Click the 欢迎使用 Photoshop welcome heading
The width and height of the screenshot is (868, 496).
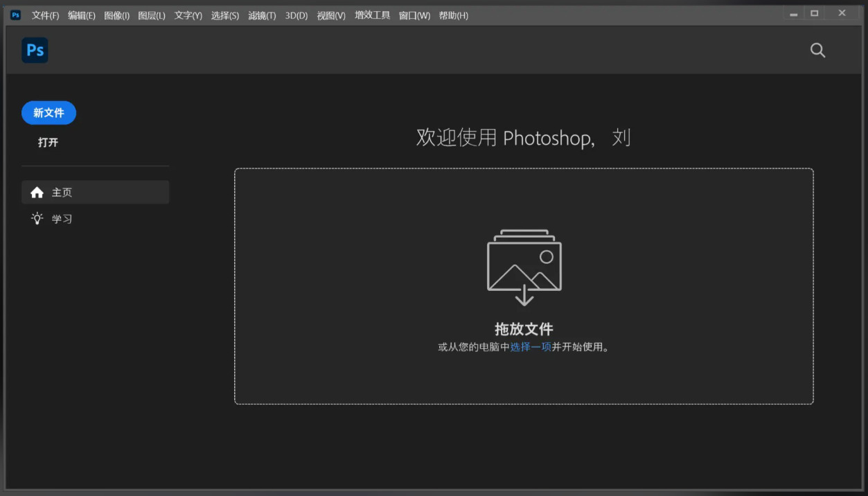[x=524, y=138]
